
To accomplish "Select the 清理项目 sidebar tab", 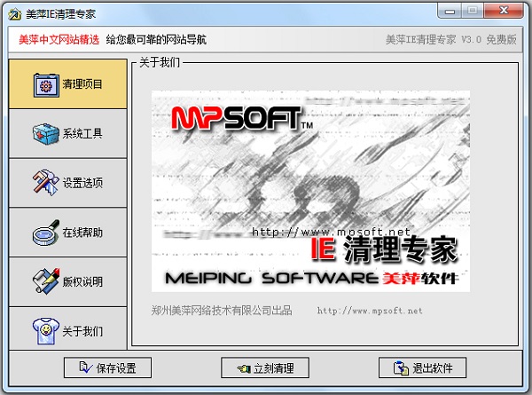I will pos(68,84).
